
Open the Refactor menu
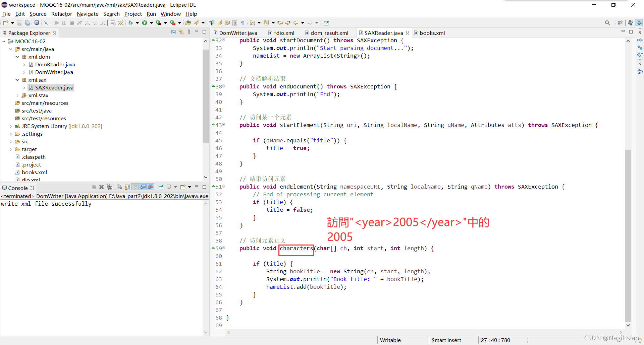(61, 14)
